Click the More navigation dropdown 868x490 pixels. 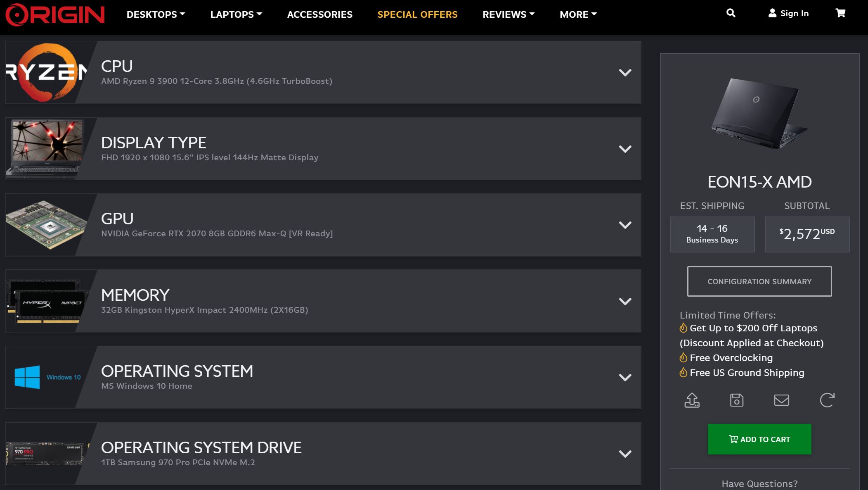click(x=578, y=14)
